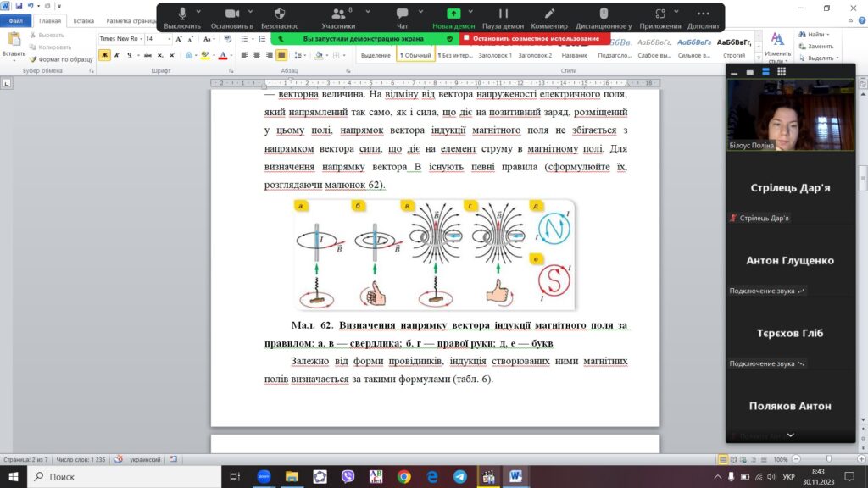Start a new share in Zoom
This screenshot has height=488, width=868.
pos(453,18)
